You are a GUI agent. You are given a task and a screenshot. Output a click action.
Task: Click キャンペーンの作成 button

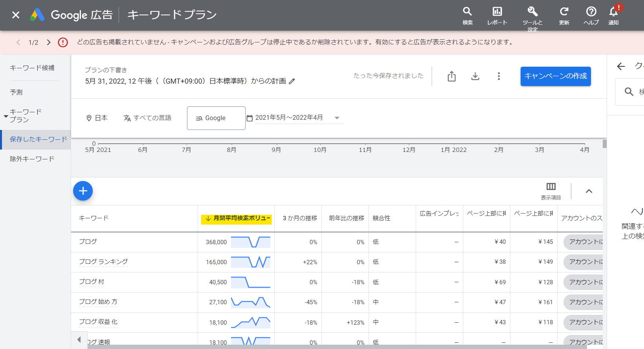pos(555,76)
